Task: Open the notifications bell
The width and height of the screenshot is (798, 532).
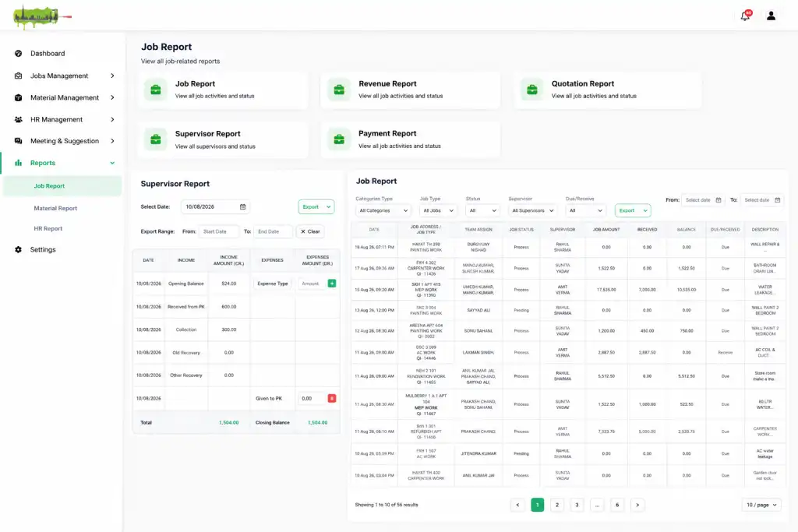Action: 745,16
